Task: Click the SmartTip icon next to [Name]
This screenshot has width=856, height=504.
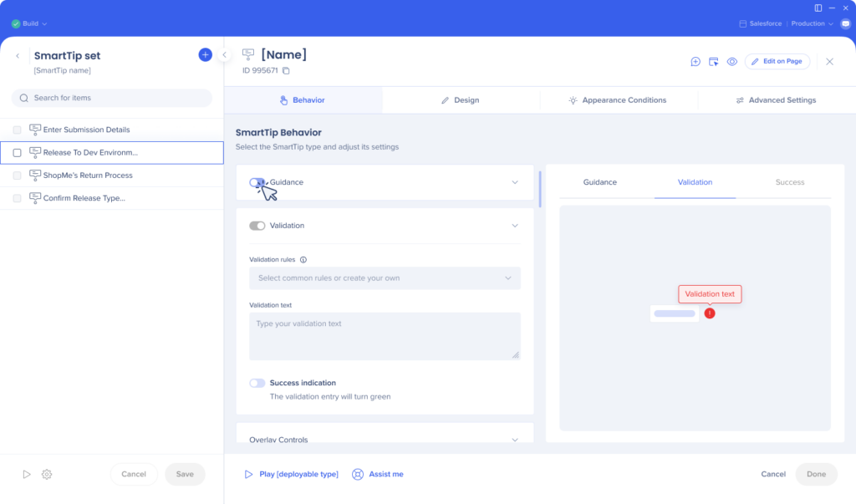Action: pyautogui.click(x=248, y=53)
